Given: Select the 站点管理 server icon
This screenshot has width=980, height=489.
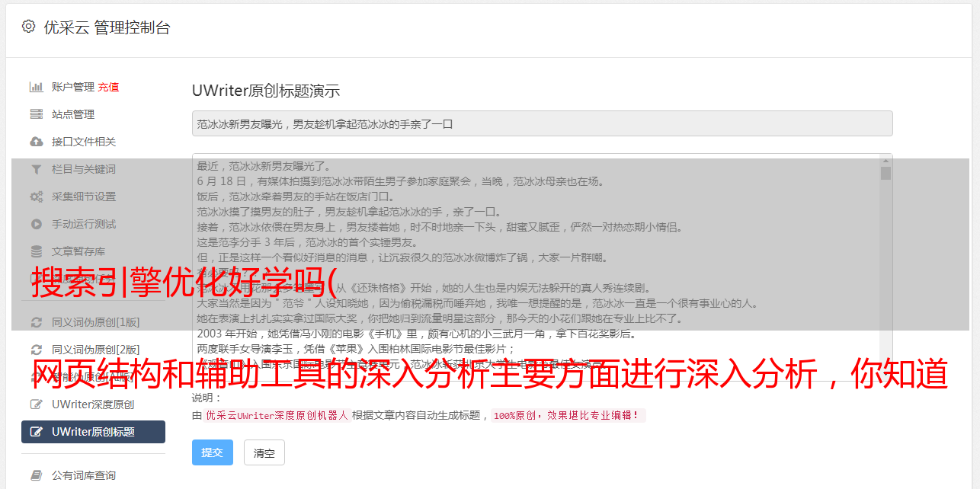Looking at the screenshot, I should pos(36,114).
